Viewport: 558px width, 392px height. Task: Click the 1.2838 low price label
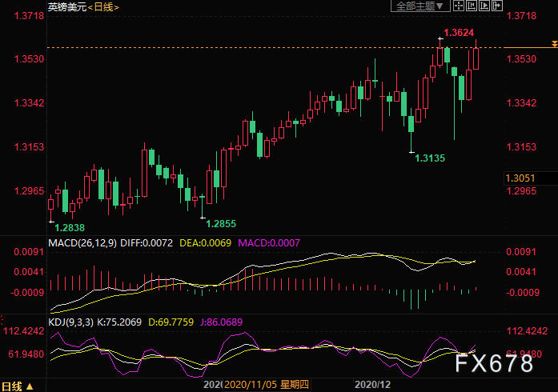pyautogui.click(x=70, y=228)
